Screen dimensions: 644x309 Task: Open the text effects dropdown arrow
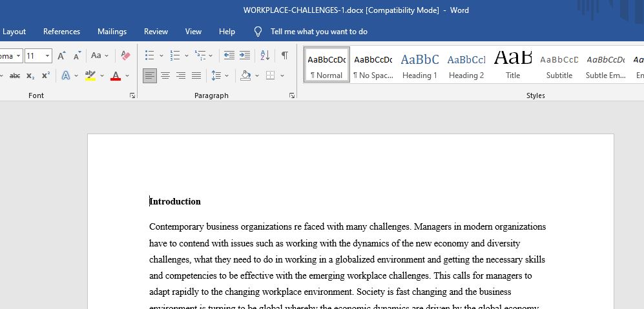76,75
